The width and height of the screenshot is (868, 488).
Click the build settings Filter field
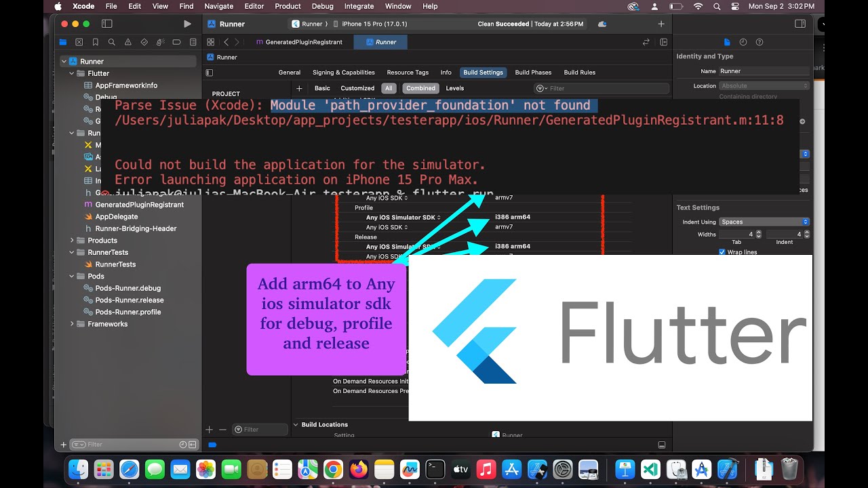tap(601, 88)
